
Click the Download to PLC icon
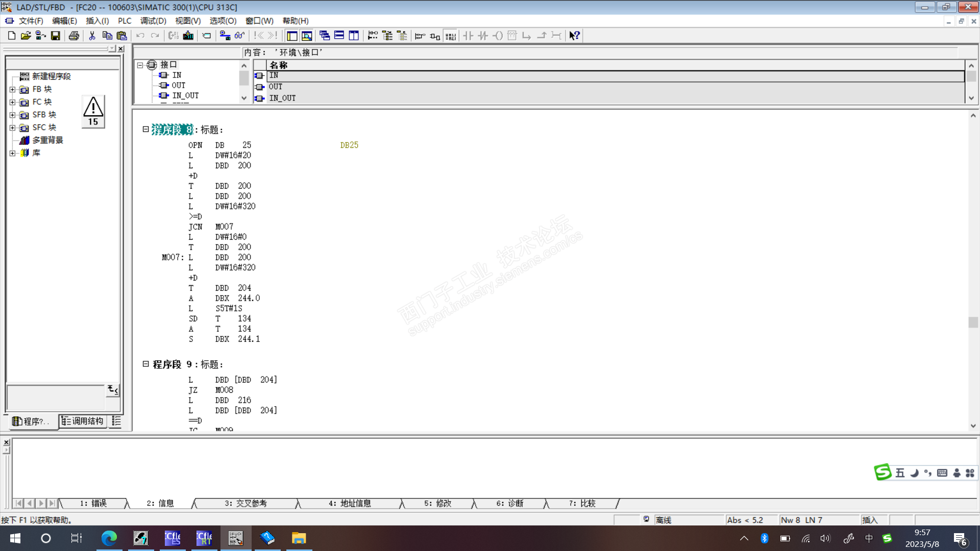[188, 36]
